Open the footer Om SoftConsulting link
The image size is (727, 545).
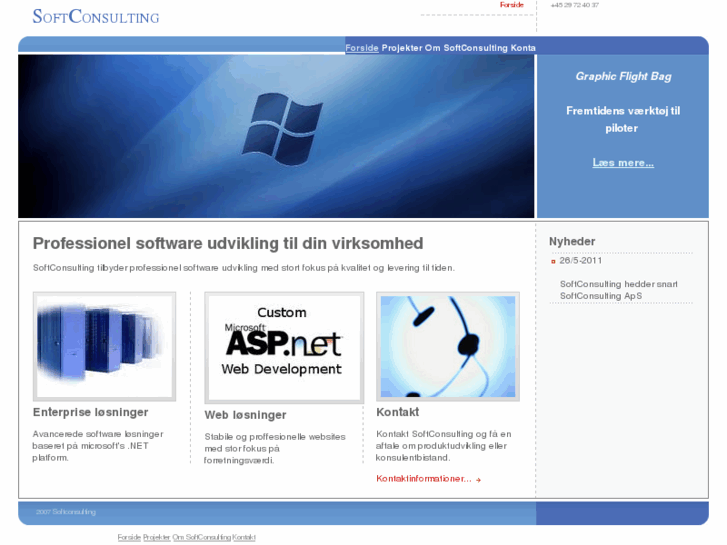click(202, 537)
